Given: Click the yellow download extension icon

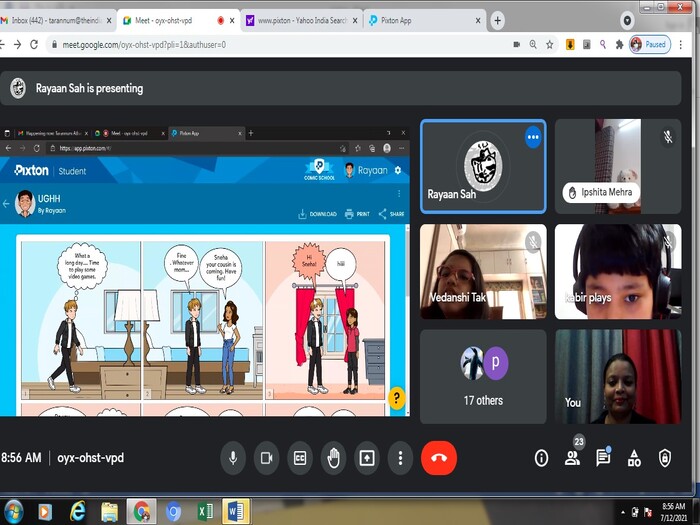Looking at the screenshot, I should click(570, 45).
